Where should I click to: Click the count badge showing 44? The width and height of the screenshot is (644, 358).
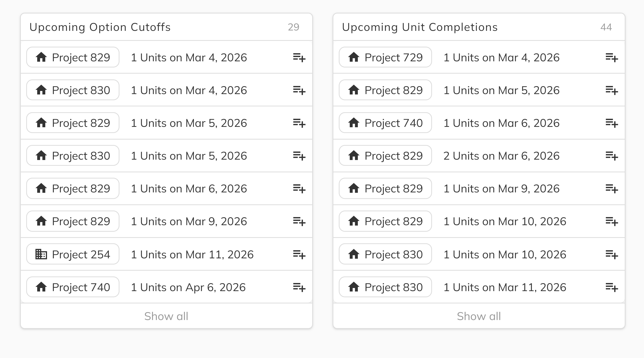(x=606, y=27)
